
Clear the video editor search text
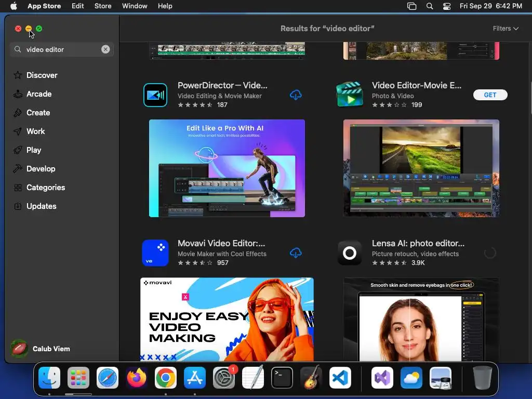coord(105,49)
